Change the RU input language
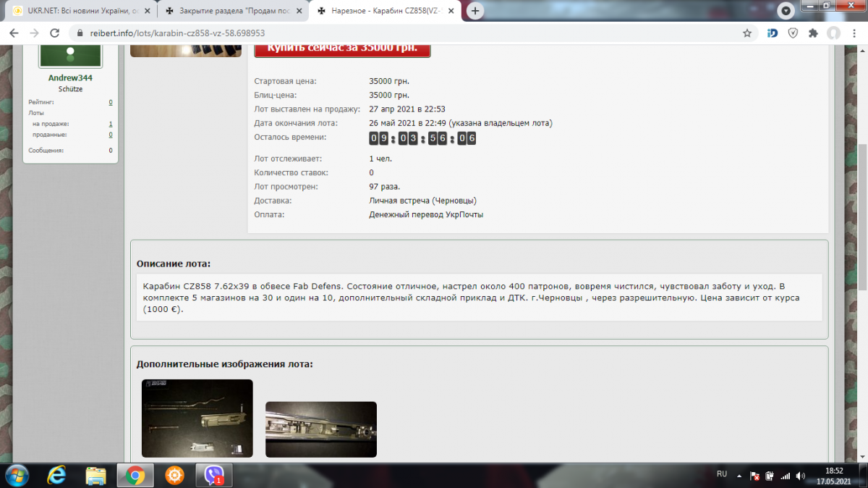Image resolution: width=868 pixels, height=488 pixels. pos(721,474)
